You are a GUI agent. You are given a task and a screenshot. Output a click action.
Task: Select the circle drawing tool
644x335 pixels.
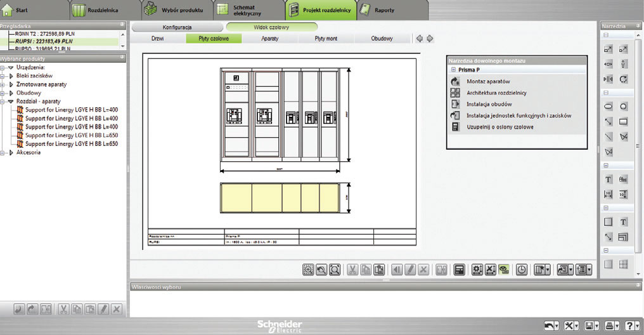click(x=623, y=107)
